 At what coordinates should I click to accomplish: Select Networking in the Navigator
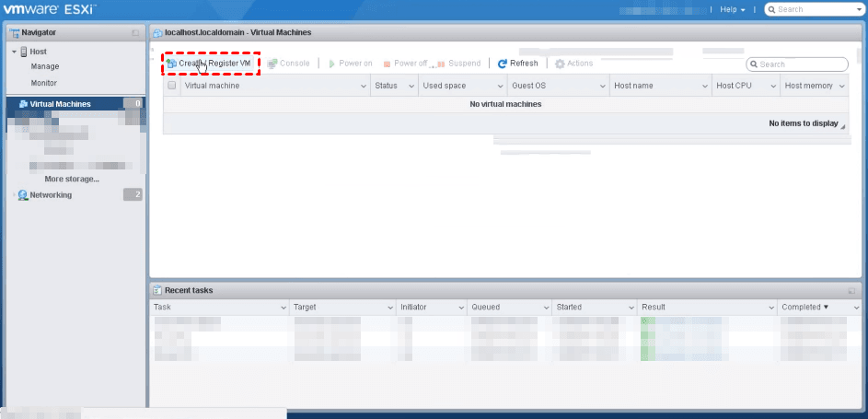(51, 195)
